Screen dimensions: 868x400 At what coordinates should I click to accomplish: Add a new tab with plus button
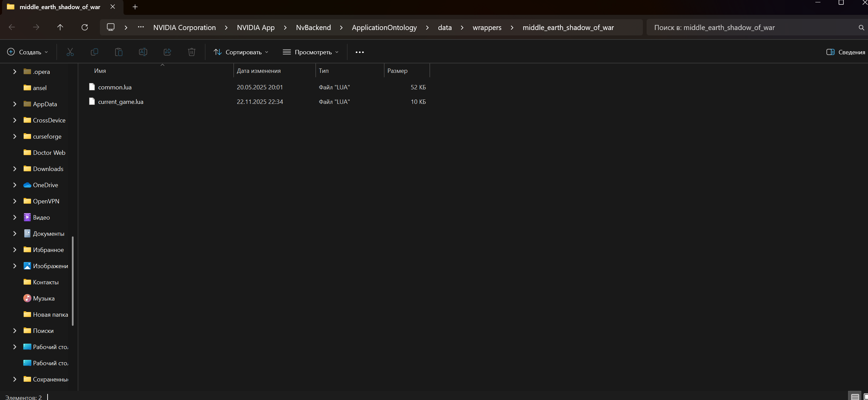pos(135,7)
